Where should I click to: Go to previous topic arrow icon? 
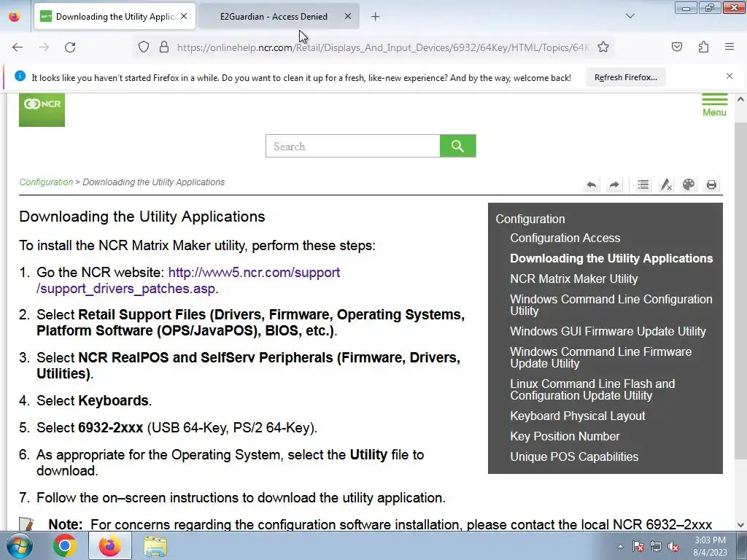tap(592, 184)
